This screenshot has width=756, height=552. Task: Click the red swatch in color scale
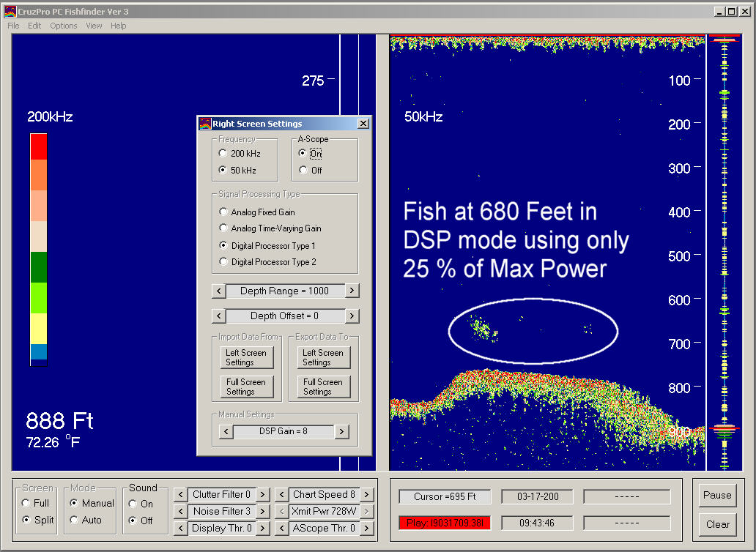click(38, 146)
